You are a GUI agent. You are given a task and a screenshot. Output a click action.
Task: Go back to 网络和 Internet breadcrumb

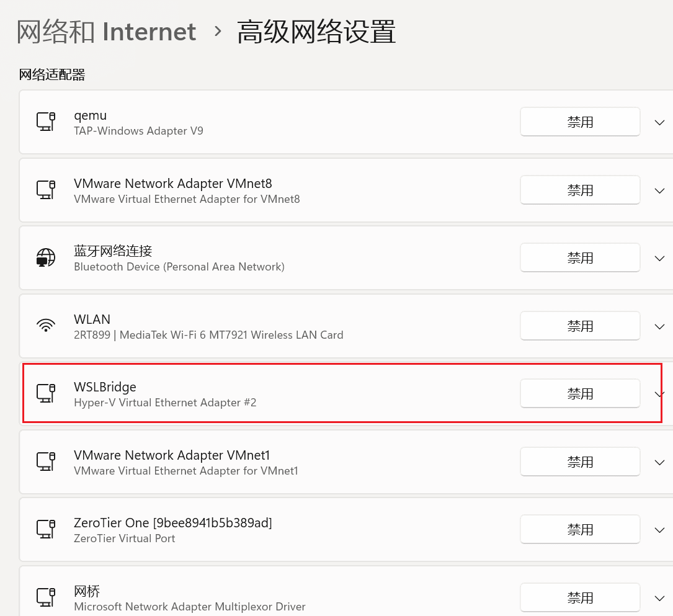(x=106, y=32)
